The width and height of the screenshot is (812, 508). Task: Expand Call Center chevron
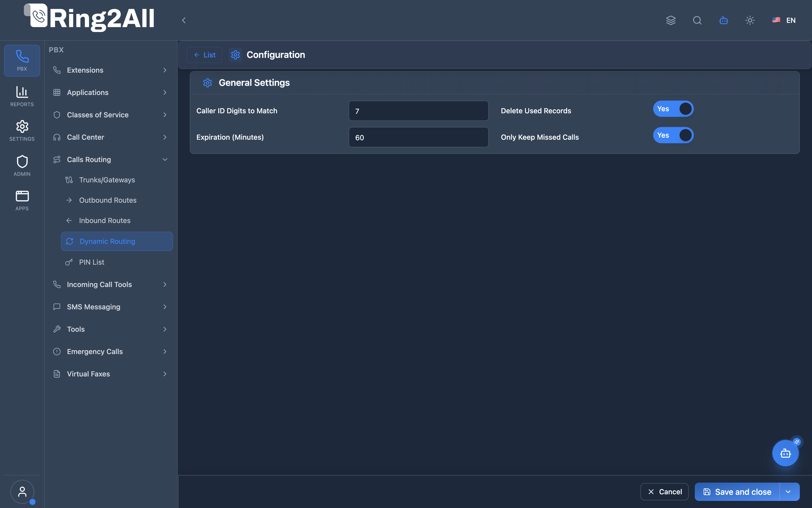[x=165, y=137]
